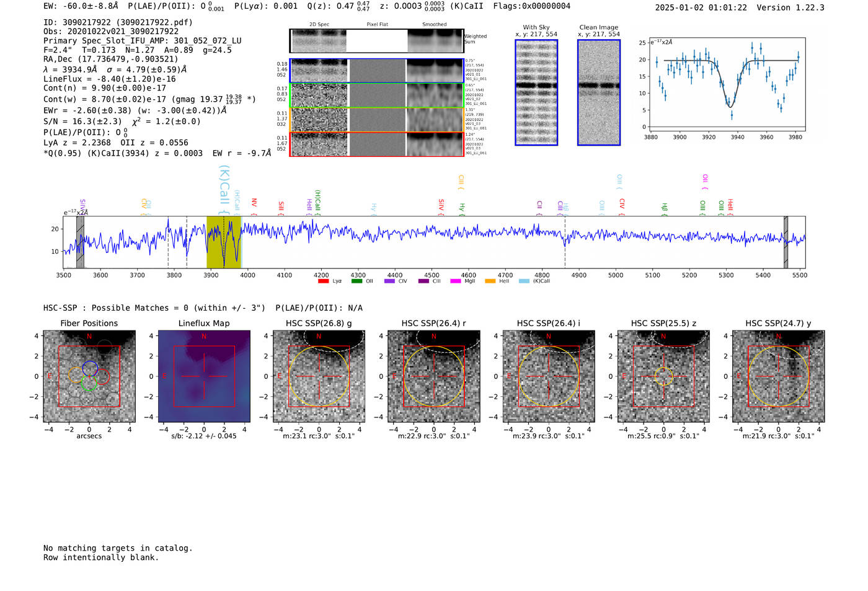This screenshot has width=868, height=591.
Task: Click the 'Obs: 20201022v021_3090217922' line
Action: 111,32
